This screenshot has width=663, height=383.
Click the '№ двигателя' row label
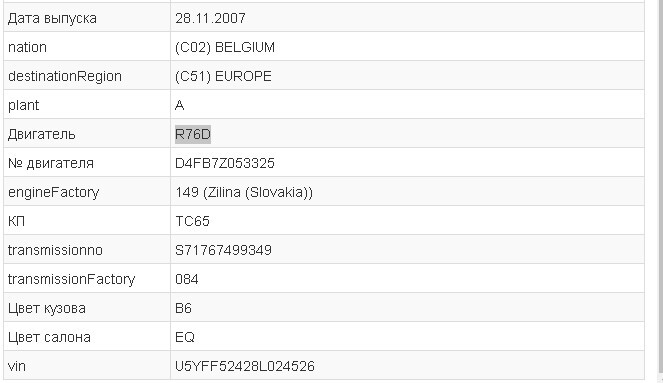(51, 163)
